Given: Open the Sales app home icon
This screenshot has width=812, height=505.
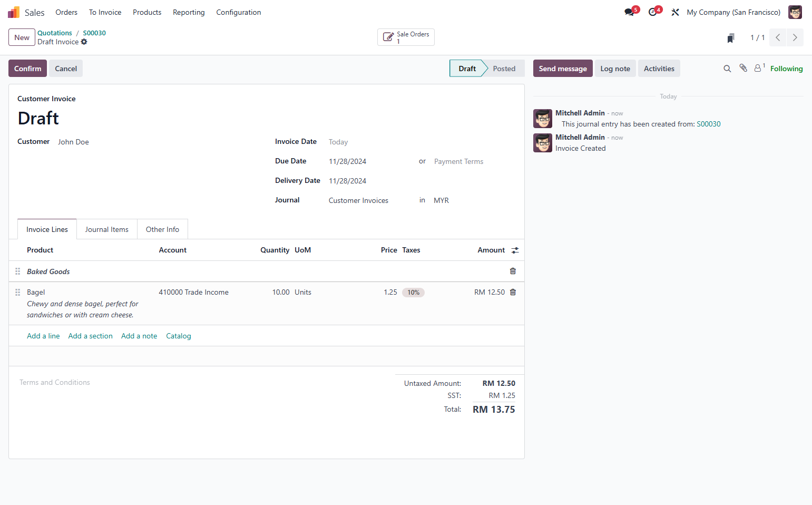Looking at the screenshot, I should [x=14, y=12].
